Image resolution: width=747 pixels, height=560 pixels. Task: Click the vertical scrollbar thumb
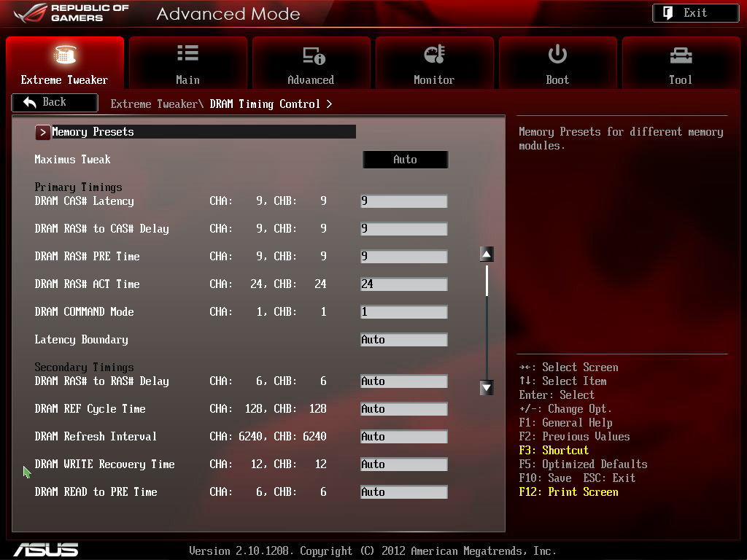coord(487,281)
